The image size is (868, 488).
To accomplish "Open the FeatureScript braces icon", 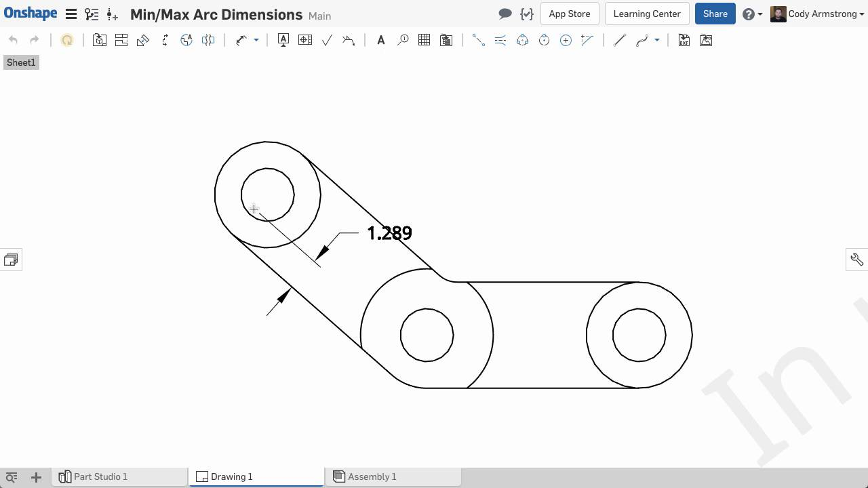I will [x=527, y=14].
